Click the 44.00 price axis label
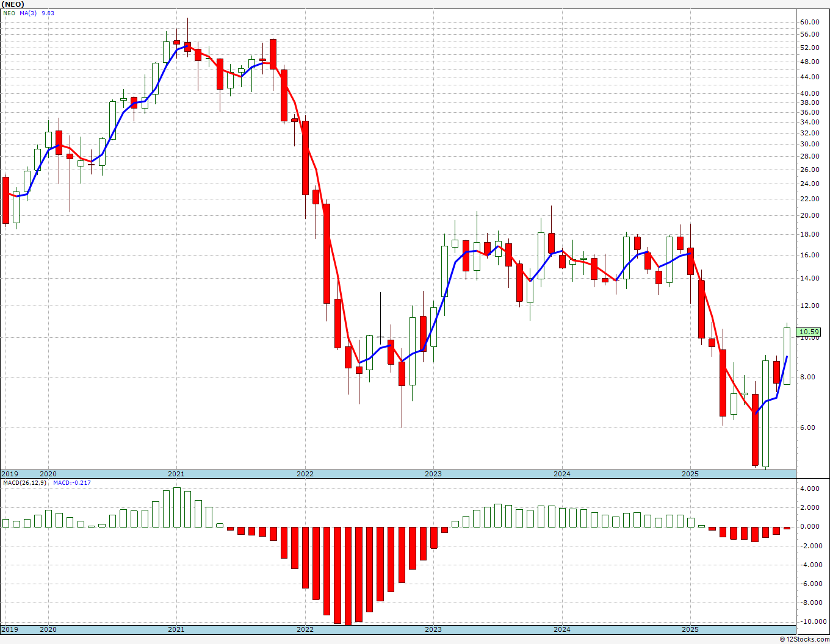 tap(809, 77)
